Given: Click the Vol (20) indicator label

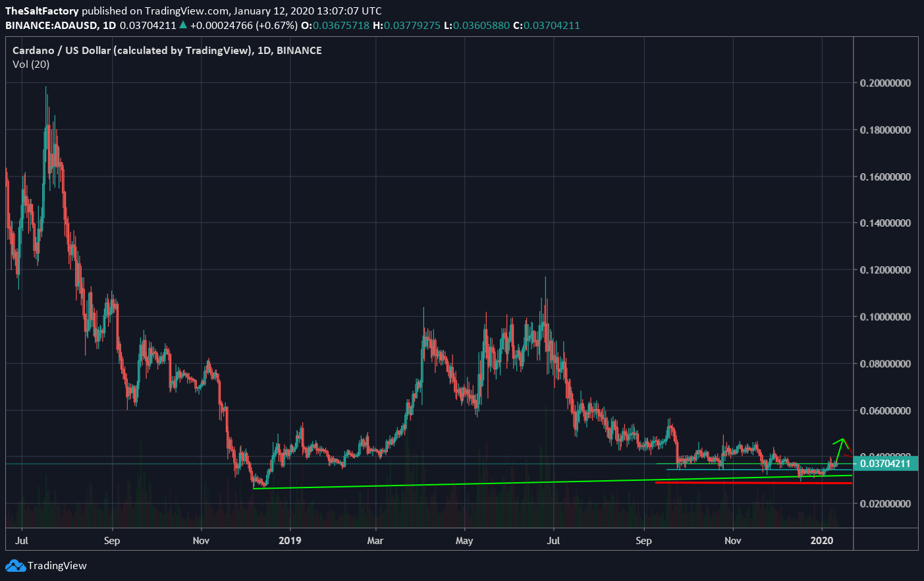Looking at the screenshot, I should pos(31,64).
